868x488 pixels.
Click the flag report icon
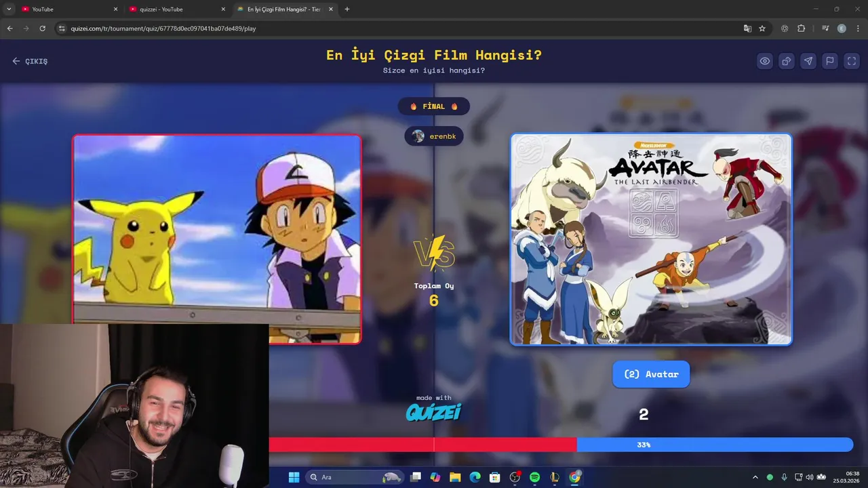830,61
